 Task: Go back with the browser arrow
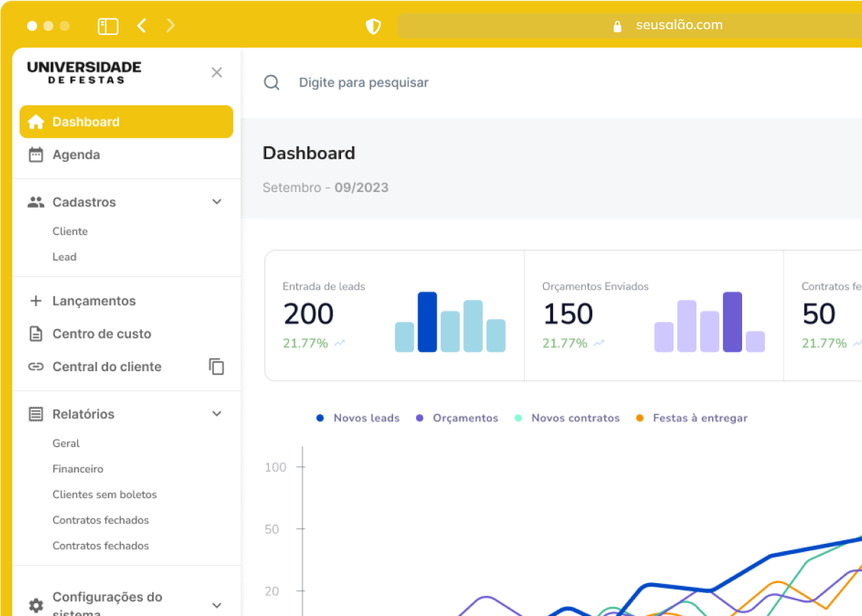click(x=141, y=26)
